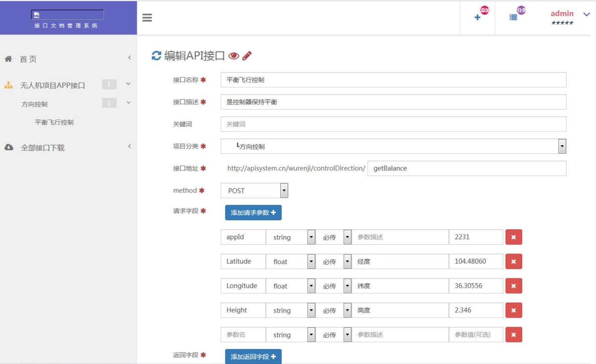This screenshot has width=596, height=364.
Task: Change Latitude type float dropdown
Action: click(x=311, y=262)
